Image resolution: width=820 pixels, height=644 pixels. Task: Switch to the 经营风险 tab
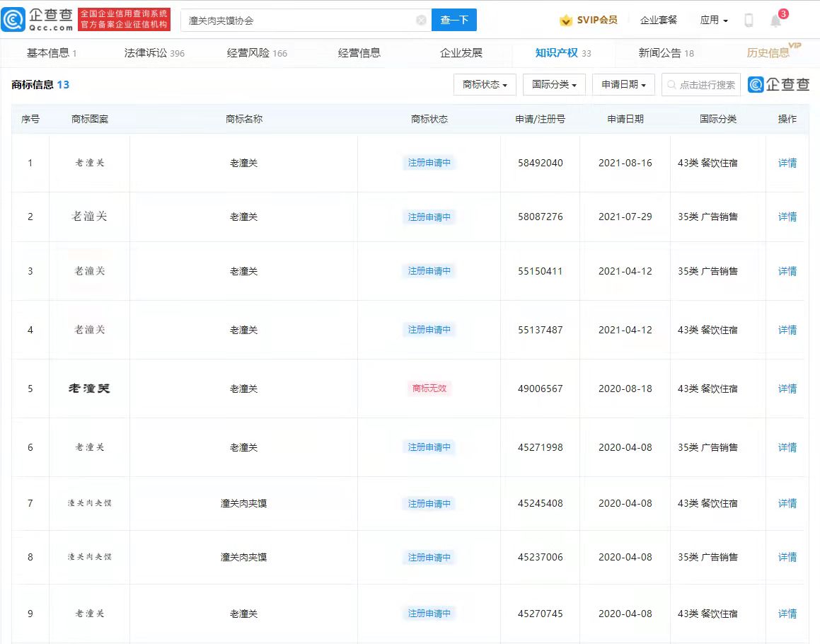pyautogui.click(x=257, y=53)
